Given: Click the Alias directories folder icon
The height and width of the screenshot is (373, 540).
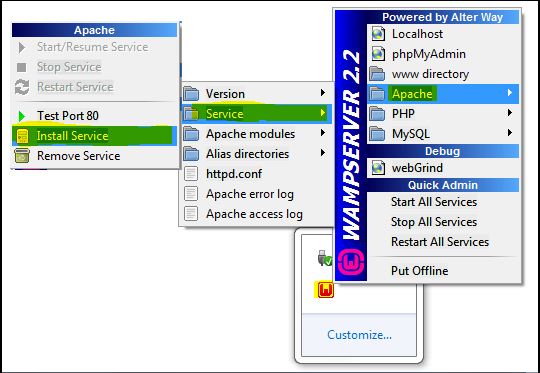Looking at the screenshot, I should (191, 154).
